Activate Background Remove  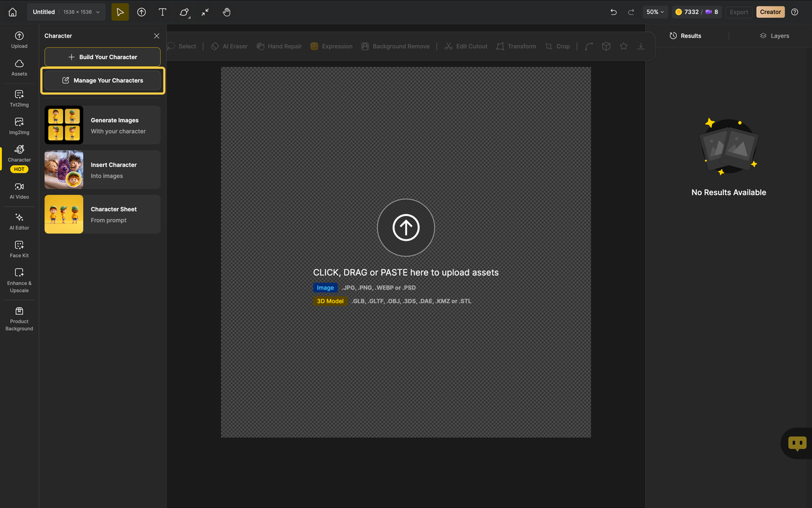click(395, 46)
